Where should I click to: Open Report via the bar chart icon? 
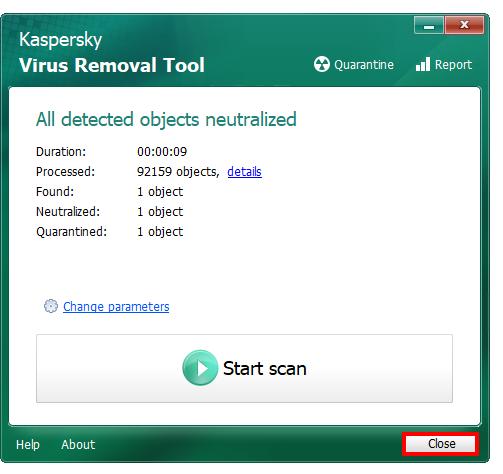click(423, 64)
